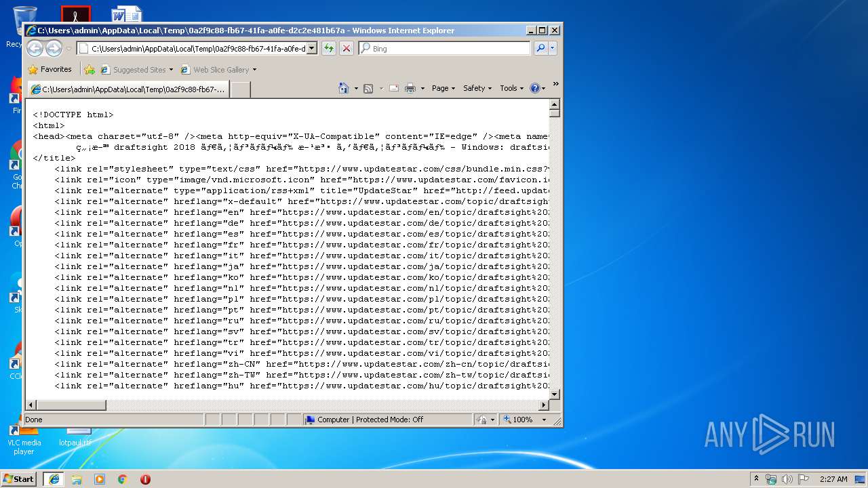Expand the address bar autocomplete dropdown
The image size is (868, 488).
[x=312, y=48]
